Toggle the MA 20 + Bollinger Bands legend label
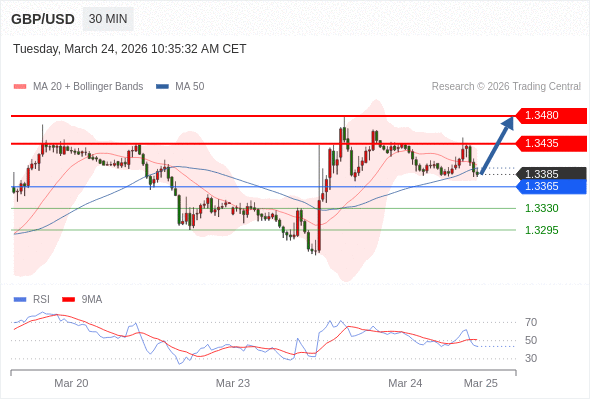Screen dimensions: 590x400 point(88,87)
